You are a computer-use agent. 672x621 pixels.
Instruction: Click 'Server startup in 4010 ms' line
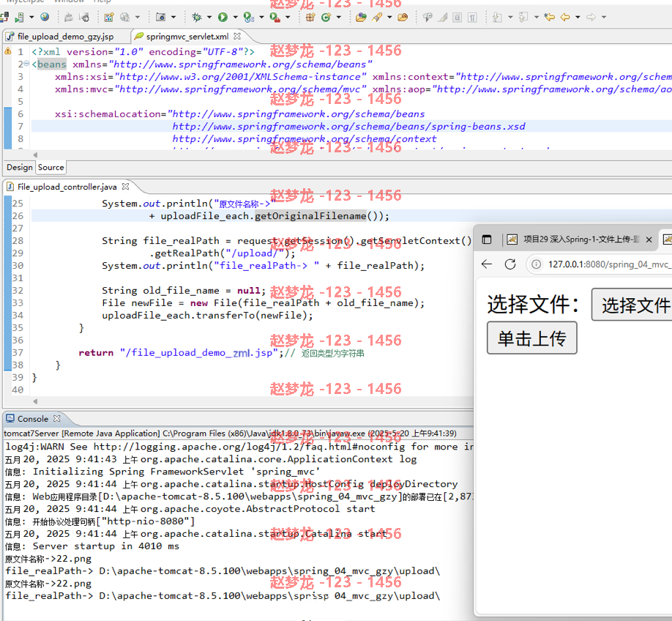(x=106, y=546)
